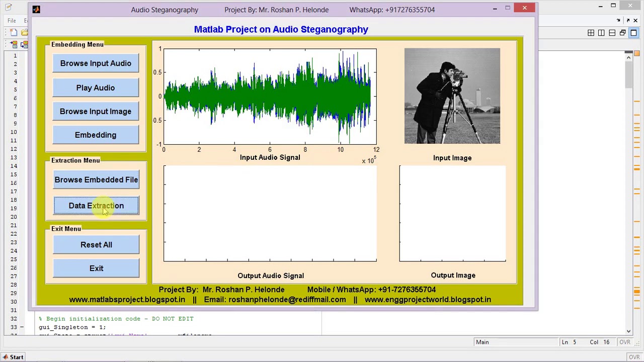Open the File menu in the editor window

(12, 21)
